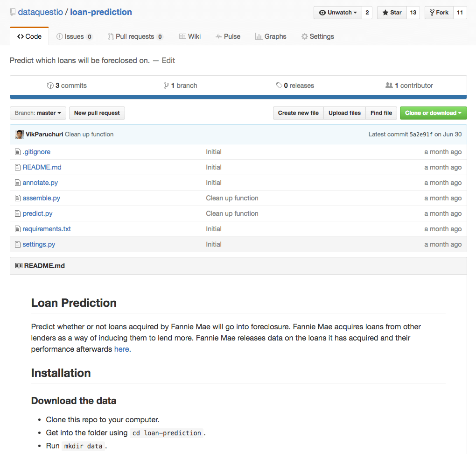
Task: Open the Clone or download dropdown
Action: click(x=433, y=113)
